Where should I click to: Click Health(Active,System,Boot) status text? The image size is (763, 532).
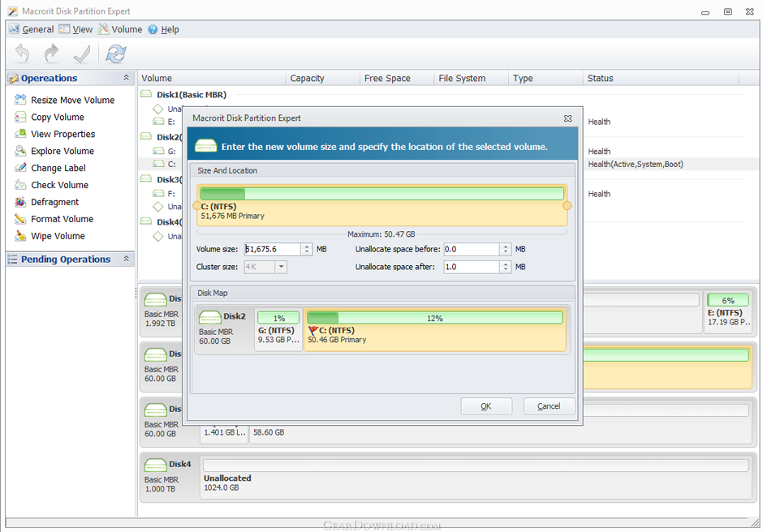(636, 164)
